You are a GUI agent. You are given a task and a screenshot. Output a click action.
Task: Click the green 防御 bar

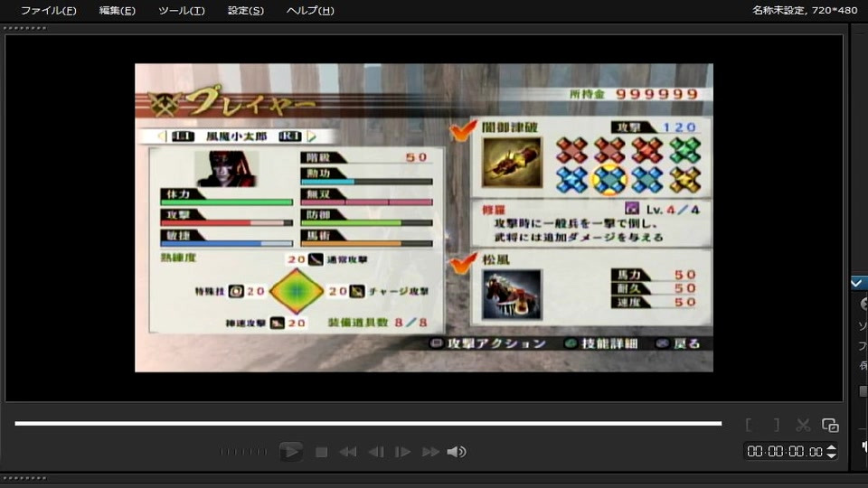(x=366, y=223)
